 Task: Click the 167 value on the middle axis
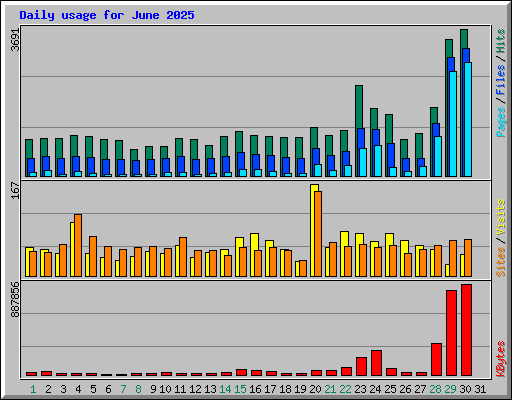tap(15, 191)
